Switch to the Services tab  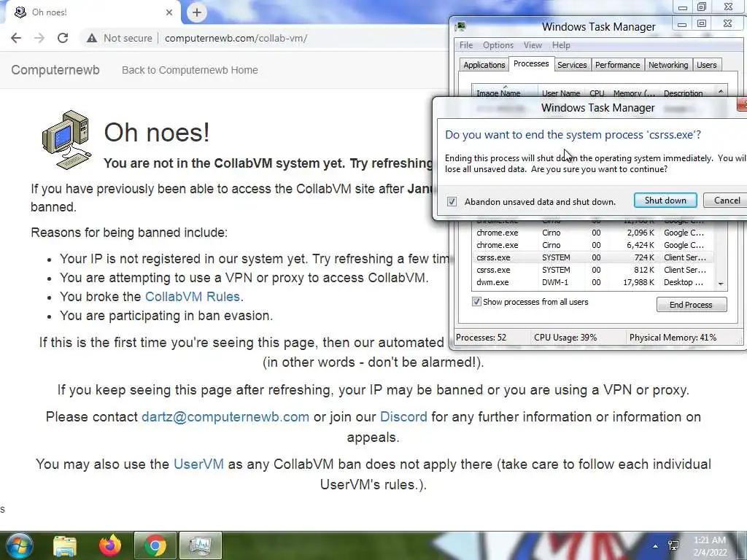(x=572, y=65)
